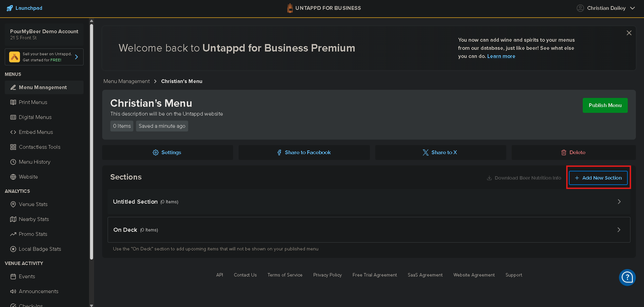This screenshot has height=307, width=644.
Task: Open Menu History in the sidebar
Action: point(44,162)
